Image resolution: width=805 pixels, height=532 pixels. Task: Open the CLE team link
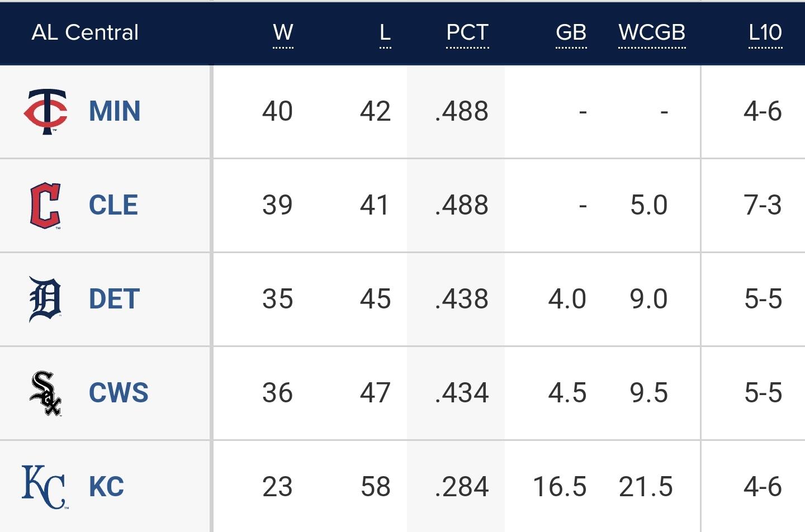click(113, 205)
